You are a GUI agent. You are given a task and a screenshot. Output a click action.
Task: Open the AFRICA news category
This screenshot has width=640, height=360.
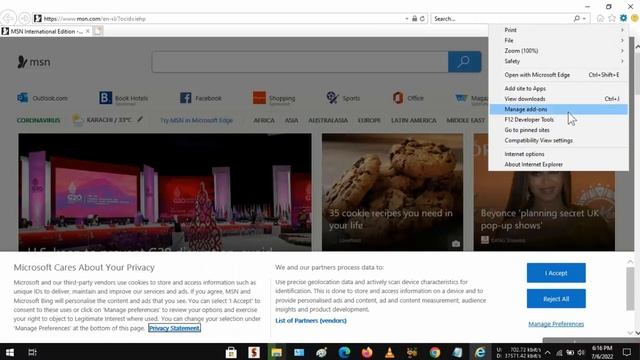pos(264,120)
